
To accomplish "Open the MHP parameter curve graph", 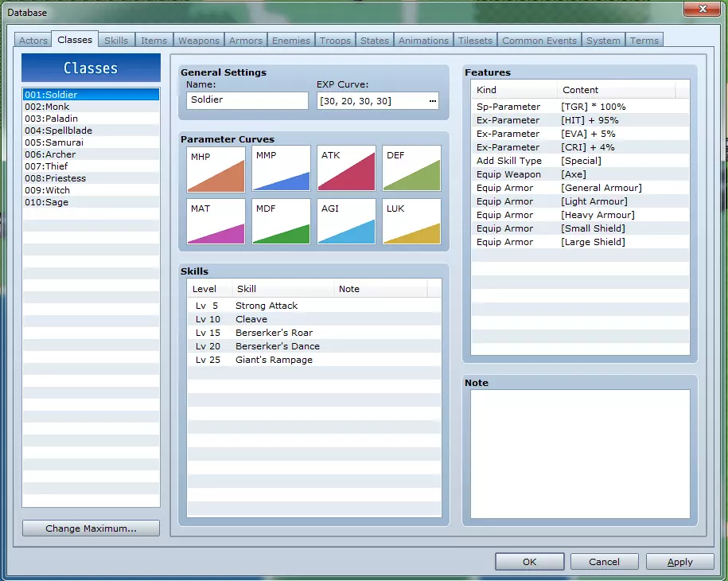I will coord(216,169).
